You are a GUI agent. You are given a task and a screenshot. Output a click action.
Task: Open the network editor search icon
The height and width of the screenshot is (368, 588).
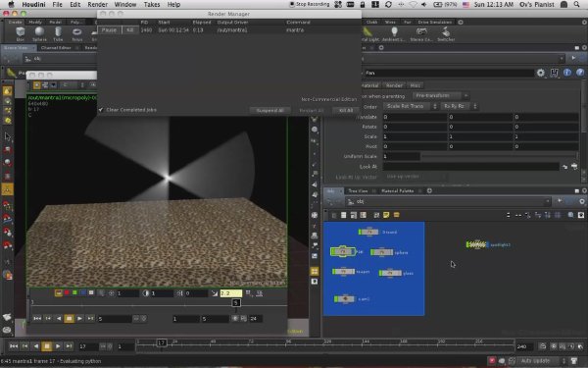click(x=570, y=215)
